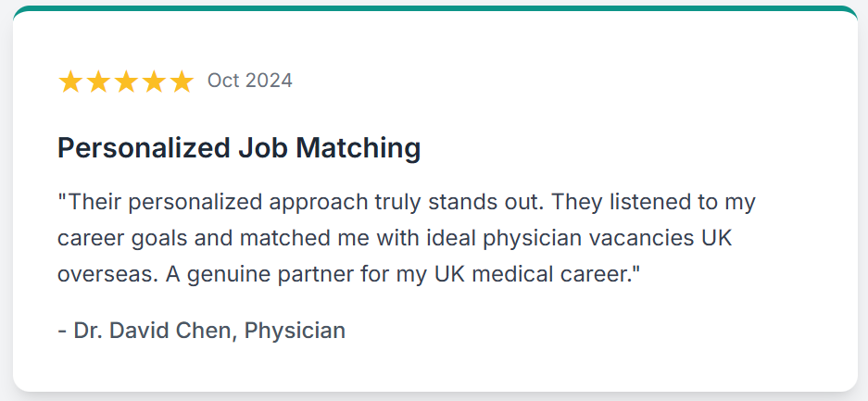Click the third gold star
Viewport: 868px width, 401px height.
(x=126, y=81)
